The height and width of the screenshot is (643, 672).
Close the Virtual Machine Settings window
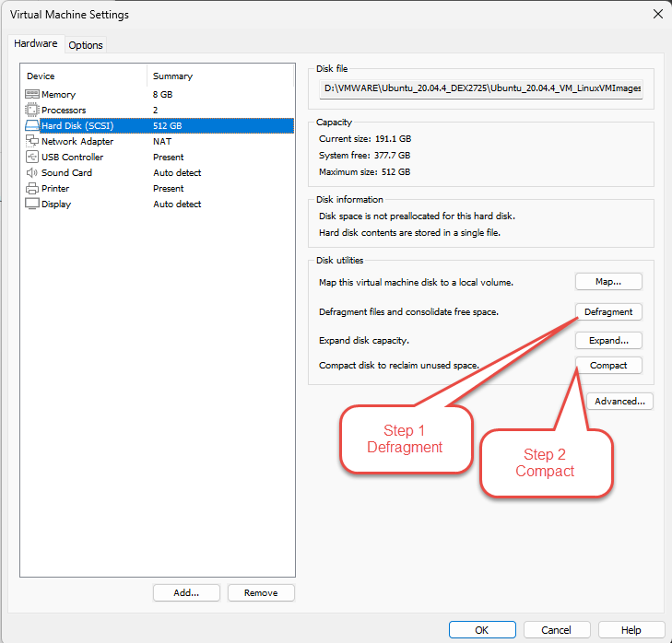[x=657, y=14]
